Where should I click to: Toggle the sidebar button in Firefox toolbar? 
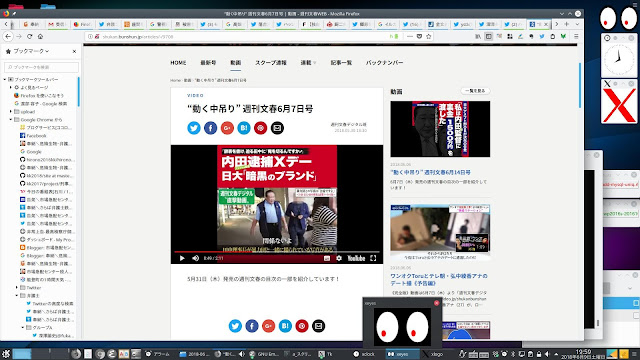(489, 36)
